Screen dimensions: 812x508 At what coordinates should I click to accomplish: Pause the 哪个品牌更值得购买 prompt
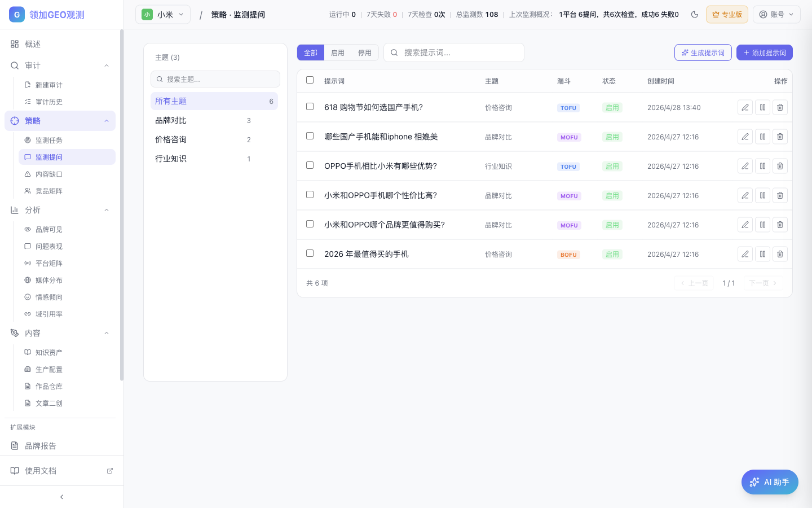762,225
